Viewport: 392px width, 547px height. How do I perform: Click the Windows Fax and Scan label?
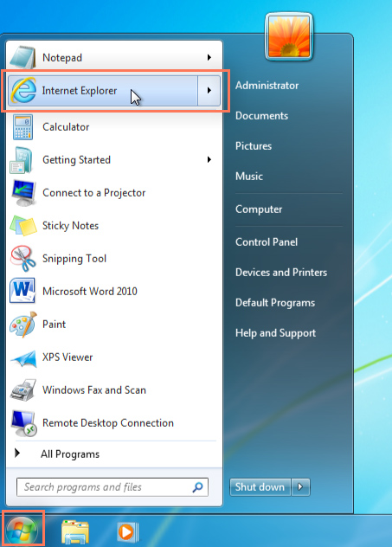click(94, 390)
